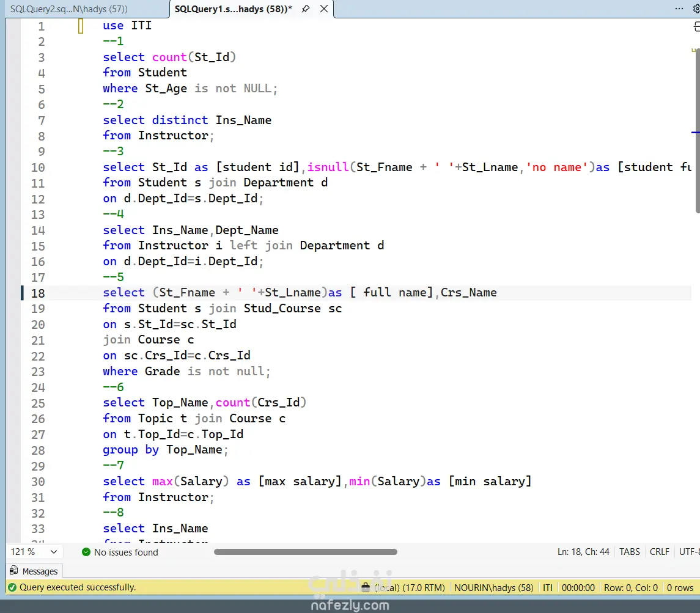The width and height of the screenshot is (700, 613).
Task: Click 'join Course c' on line 21
Action: pos(149,340)
